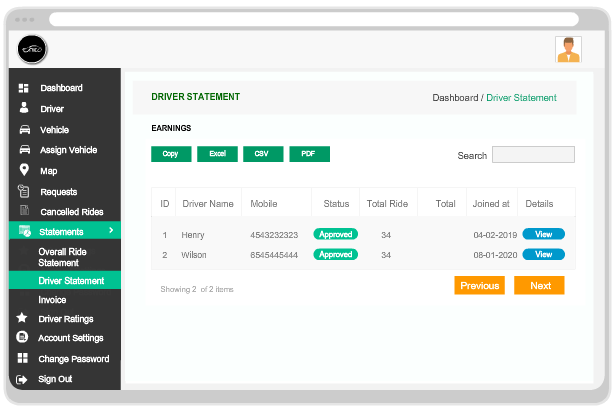Click the browser address bar
The image size is (615, 412).
[314, 19]
